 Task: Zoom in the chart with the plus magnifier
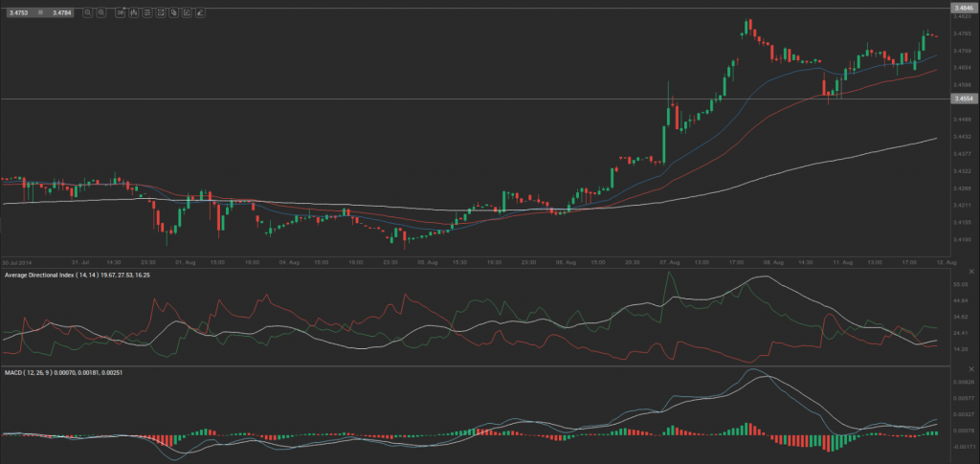(101, 12)
